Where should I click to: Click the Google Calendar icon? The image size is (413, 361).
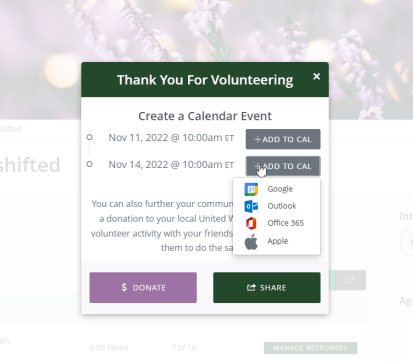(251, 189)
